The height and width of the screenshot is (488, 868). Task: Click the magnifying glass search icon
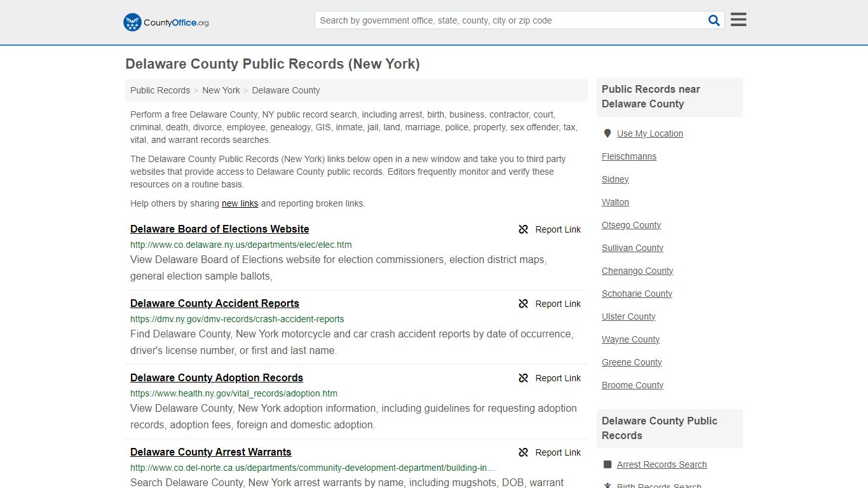pyautogui.click(x=714, y=20)
